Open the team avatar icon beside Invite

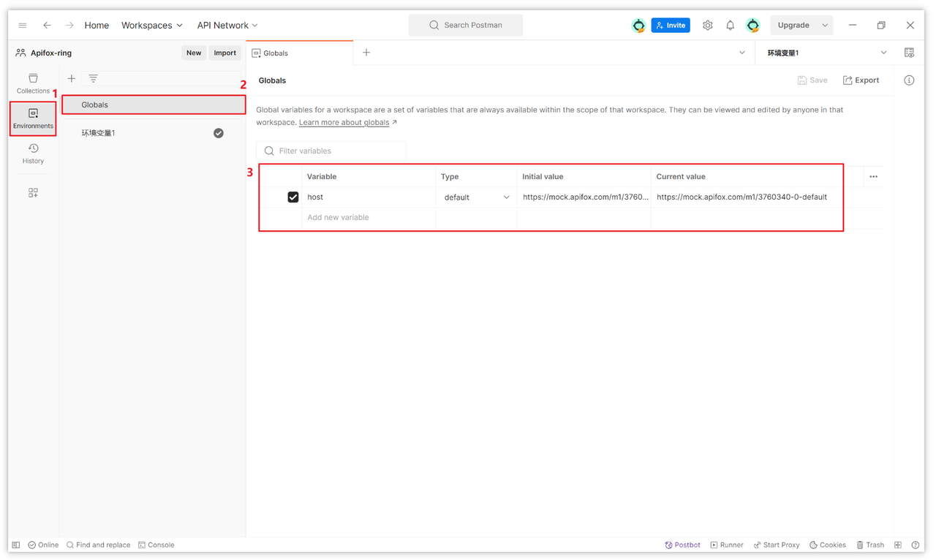click(638, 25)
